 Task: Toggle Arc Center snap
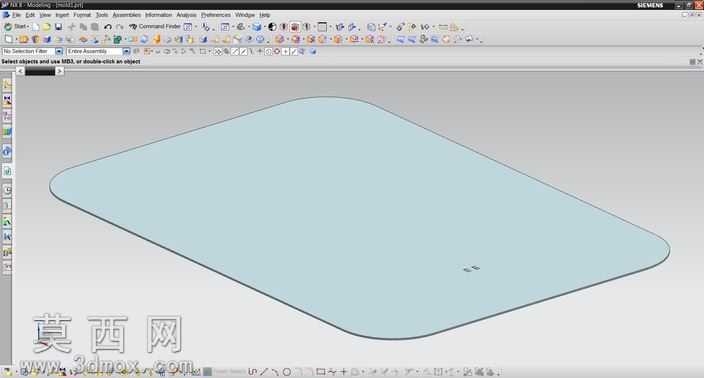click(268, 52)
